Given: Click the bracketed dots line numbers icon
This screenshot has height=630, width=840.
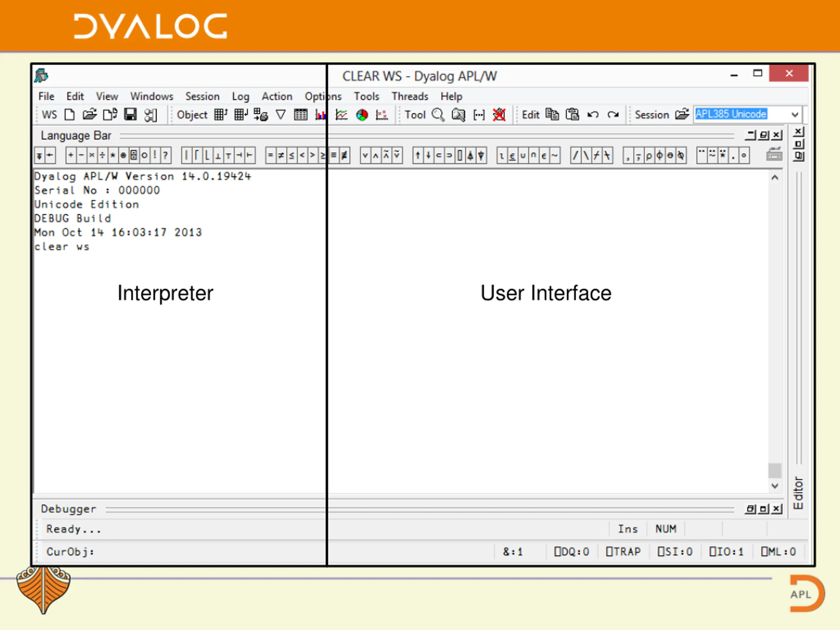Looking at the screenshot, I should (x=479, y=115).
